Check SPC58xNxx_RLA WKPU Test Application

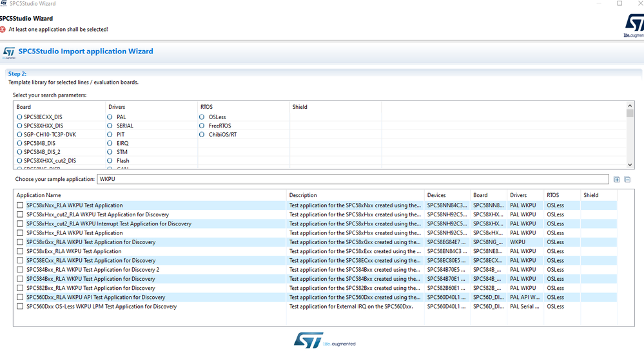[20, 205]
